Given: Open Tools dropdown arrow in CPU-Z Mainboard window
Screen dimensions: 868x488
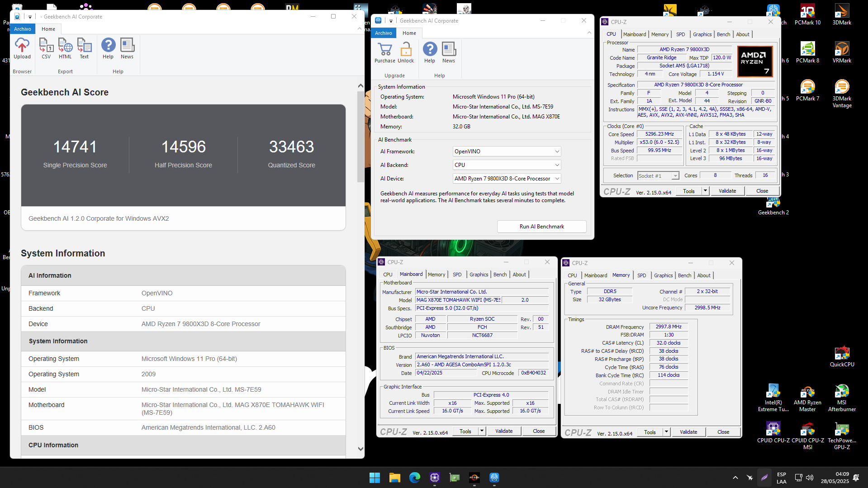Looking at the screenshot, I should coord(482,431).
